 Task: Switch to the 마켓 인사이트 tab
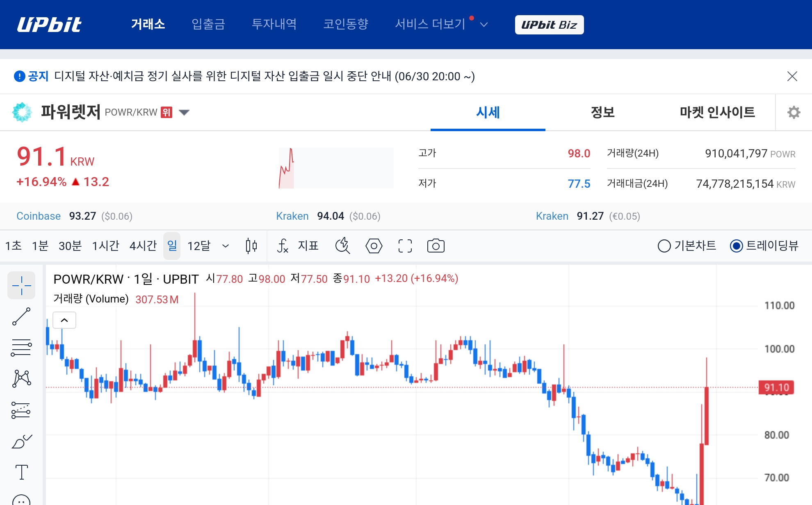(x=718, y=112)
